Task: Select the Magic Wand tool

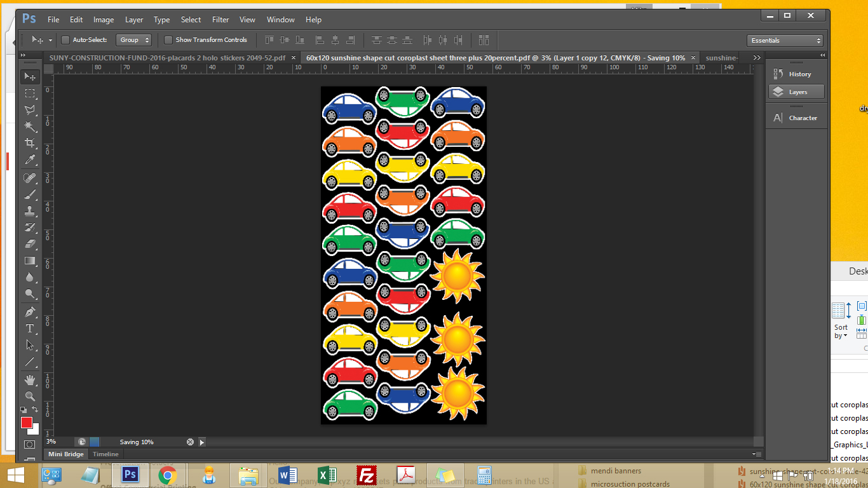Action: point(30,126)
